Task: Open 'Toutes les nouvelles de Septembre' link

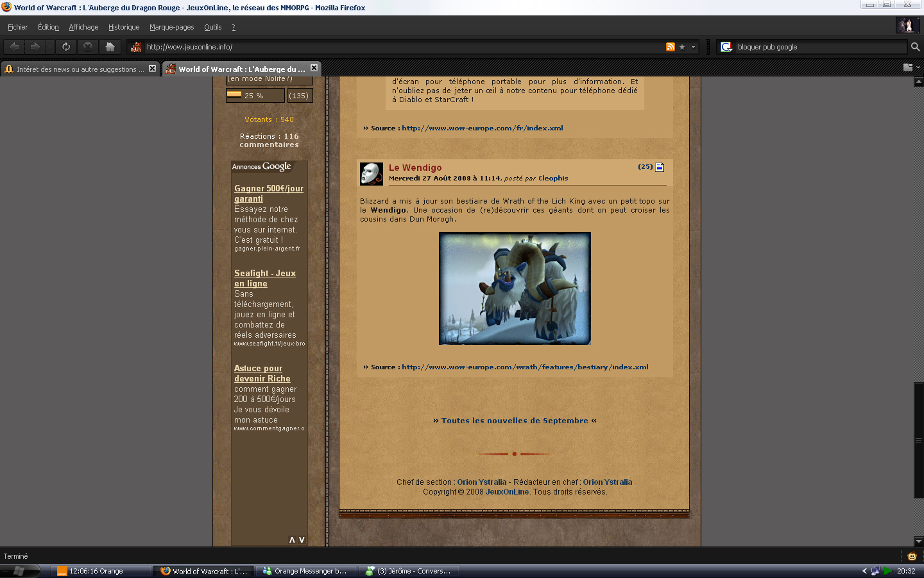Action: [x=515, y=421]
